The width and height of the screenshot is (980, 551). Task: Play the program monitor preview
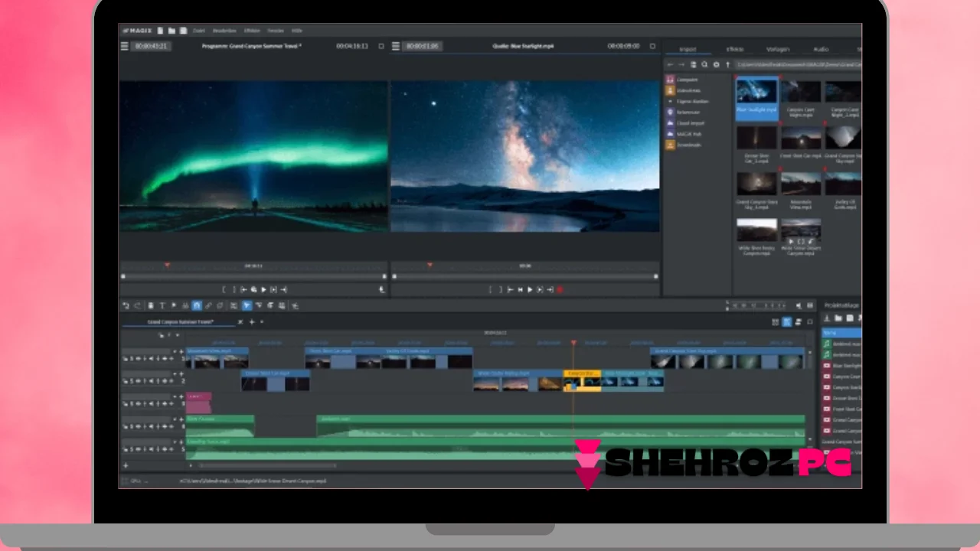(x=263, y=290)
